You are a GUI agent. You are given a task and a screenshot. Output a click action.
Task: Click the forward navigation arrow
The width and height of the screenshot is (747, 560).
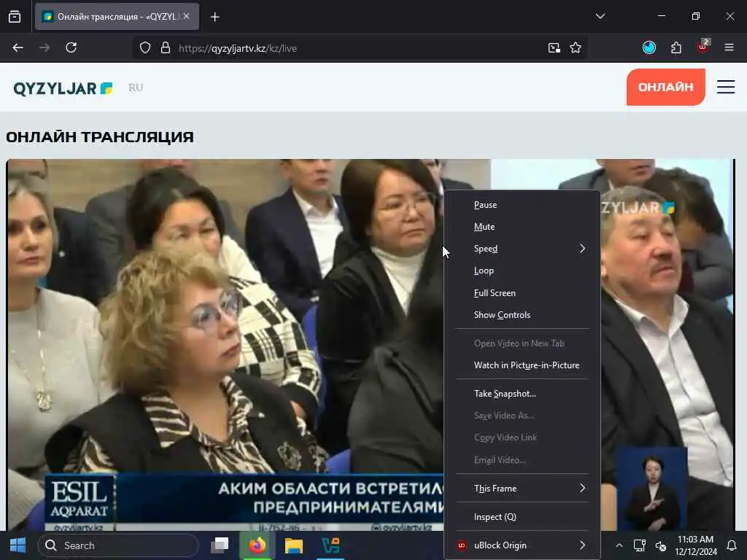pyautogui.click(x=44, y=47)
